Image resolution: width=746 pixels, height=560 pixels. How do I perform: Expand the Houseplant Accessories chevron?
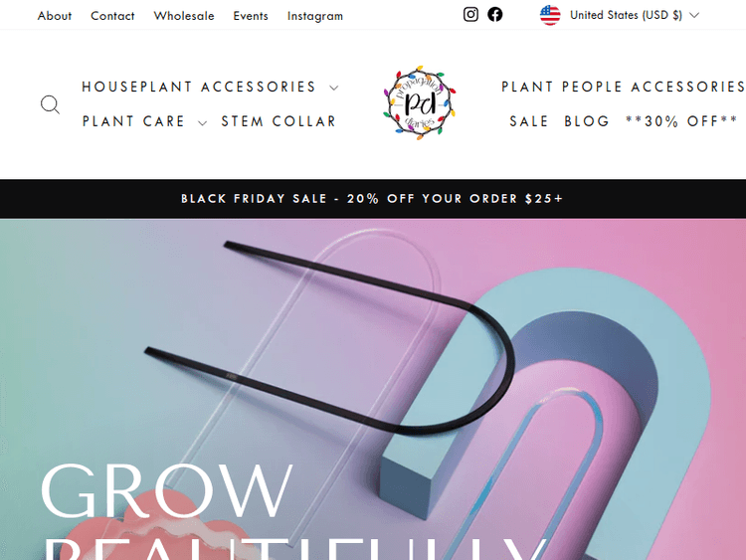(334, 88)
